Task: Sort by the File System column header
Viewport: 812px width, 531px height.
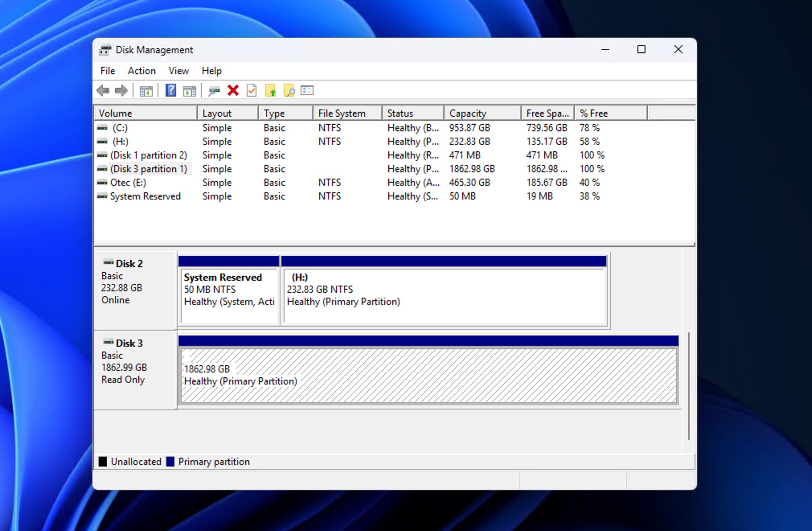Action: 347,113
